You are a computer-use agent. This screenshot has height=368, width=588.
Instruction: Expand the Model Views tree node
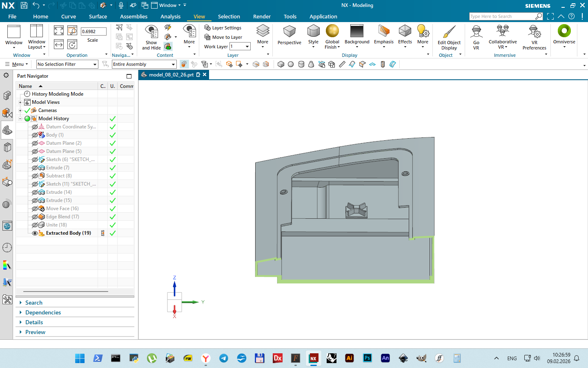[x=20, y=102]
